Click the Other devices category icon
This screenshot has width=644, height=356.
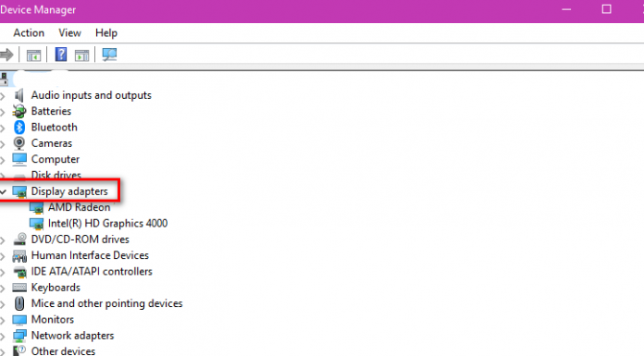[19, 350]
